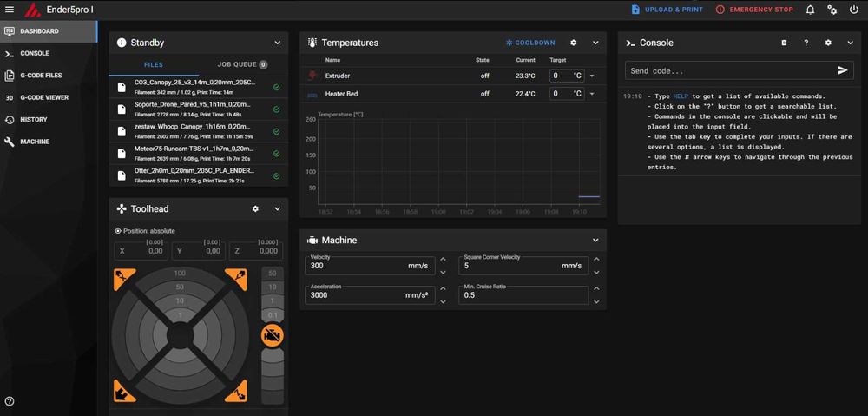Click green check on zestaw_Whoop_Canopy row

(276, 131)
